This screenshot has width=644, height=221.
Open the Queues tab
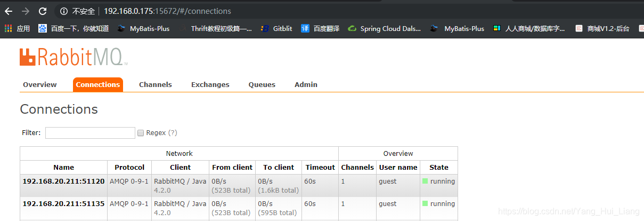click(x=262, y=84)
